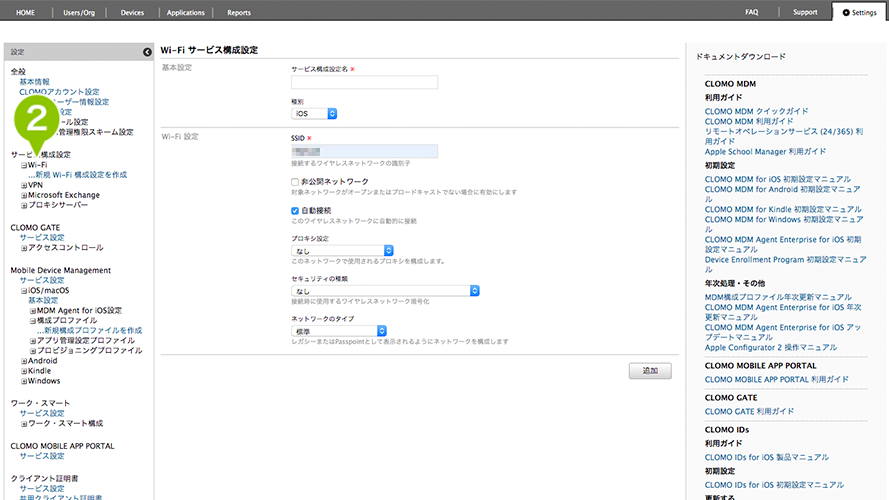The image size is (889, 500).
Task: Go to HOME menu
Action: tap(25, 12)
